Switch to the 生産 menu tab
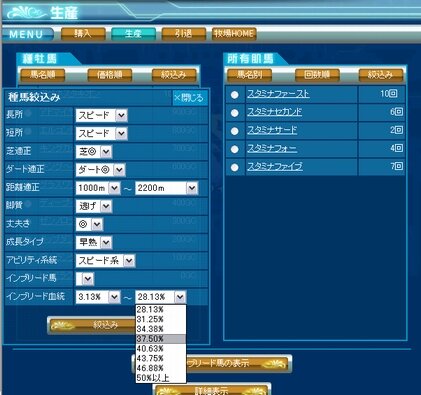This screenshot has width=421, height=395. (133, 34)
